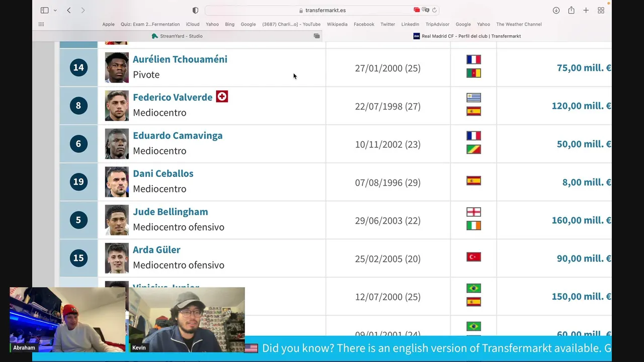Open a new tab with plus button

586,10
